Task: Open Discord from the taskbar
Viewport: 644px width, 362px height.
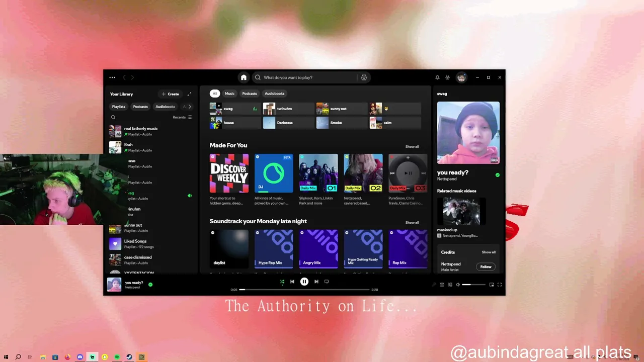Action: tap(79, 357)
